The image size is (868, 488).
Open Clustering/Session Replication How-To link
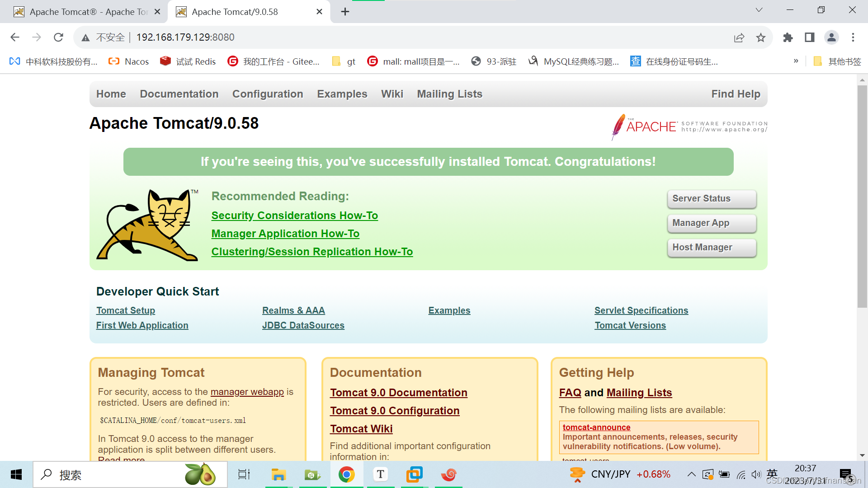312,252
